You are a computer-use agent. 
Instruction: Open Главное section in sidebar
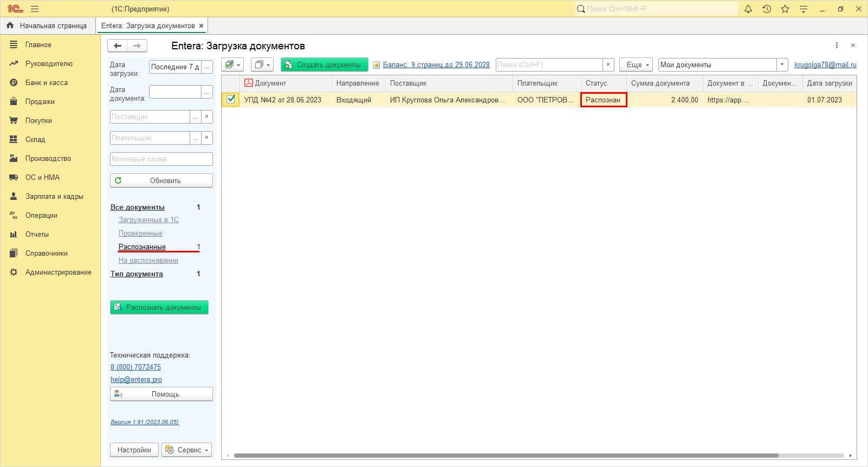(50, 45)
